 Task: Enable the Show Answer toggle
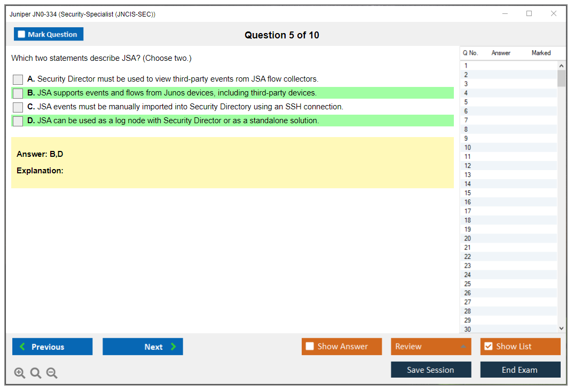pos(310,347)
